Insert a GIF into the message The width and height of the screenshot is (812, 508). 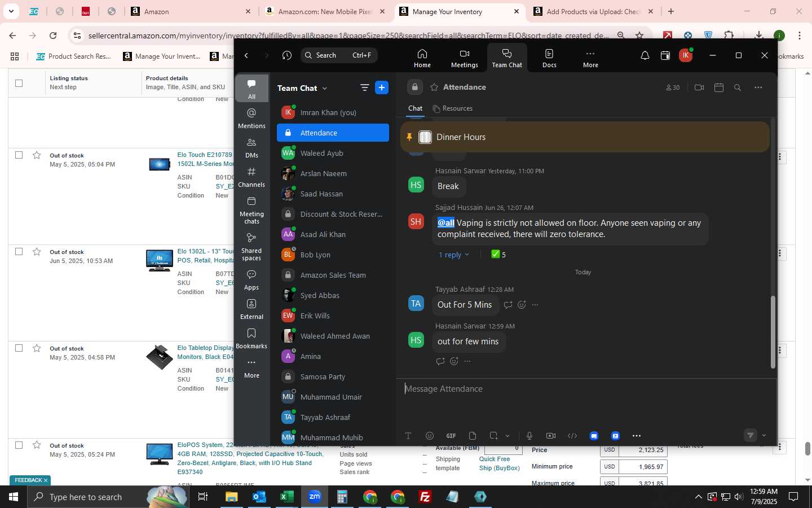(x=451, y=436)
